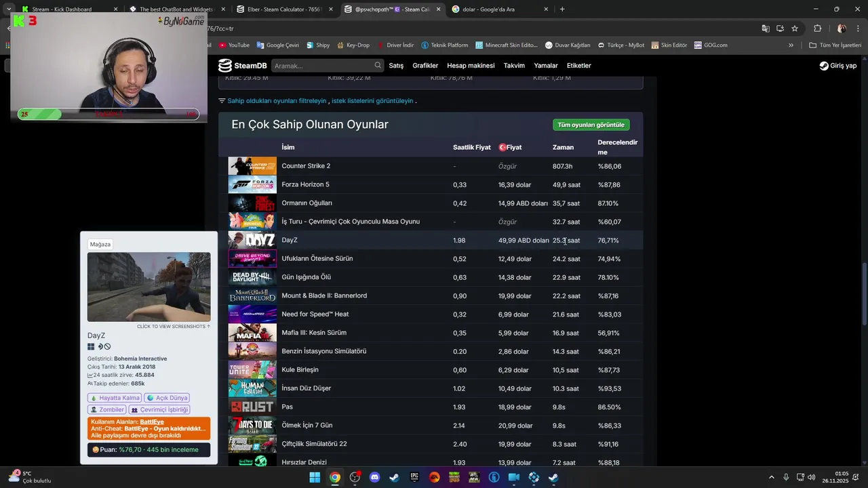Click the Counter Strike 2 game thumbnail

[252, 166]
